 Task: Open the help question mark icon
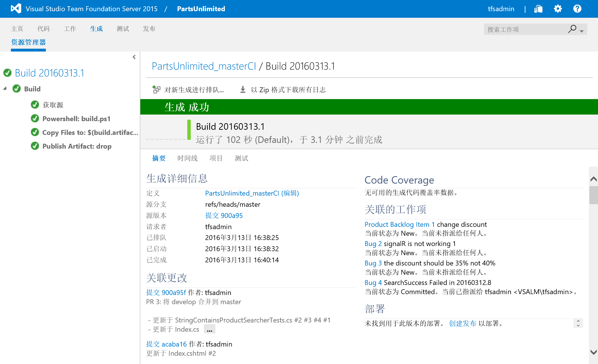click(577, 9)
